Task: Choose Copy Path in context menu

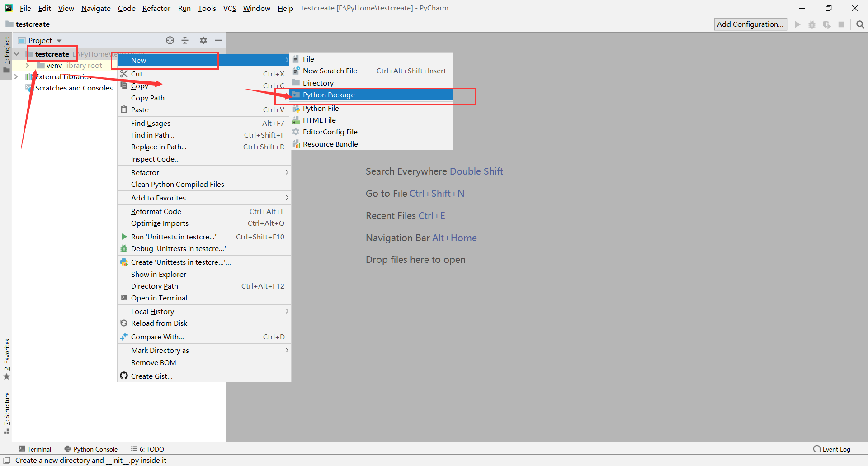Action: point(204,98)
